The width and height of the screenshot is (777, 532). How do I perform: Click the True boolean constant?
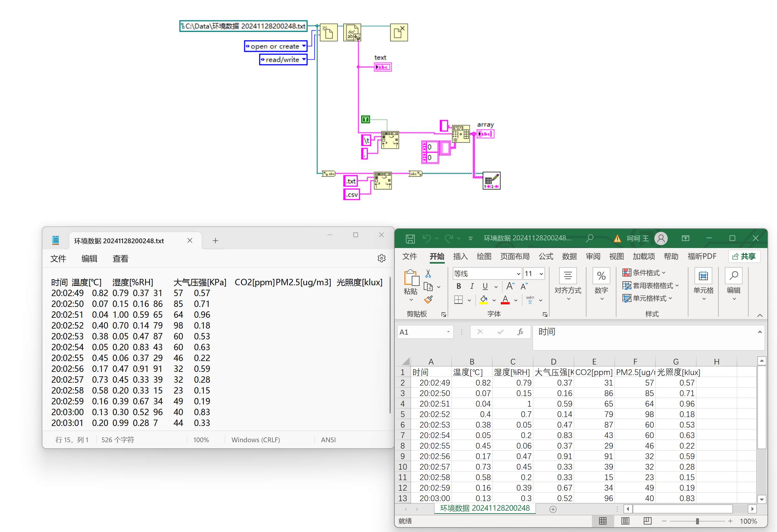[365, 119]
